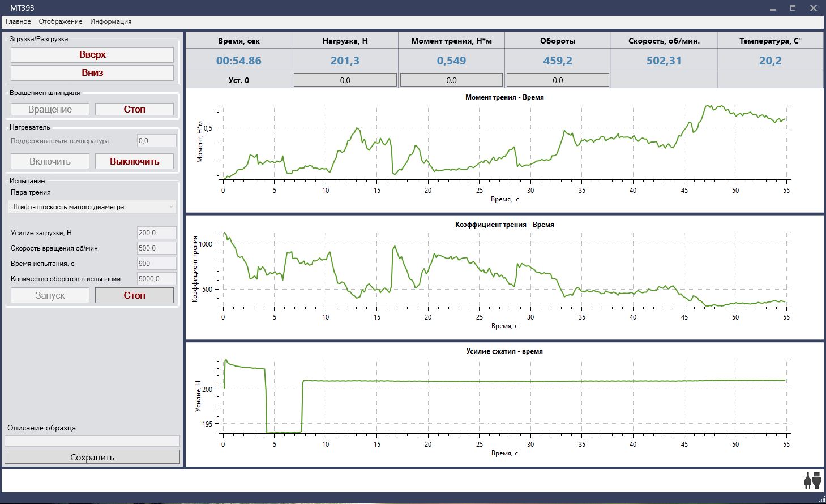826x504 pixels.
Task: Open the Информация menu
Action: [x=111, y=21]
